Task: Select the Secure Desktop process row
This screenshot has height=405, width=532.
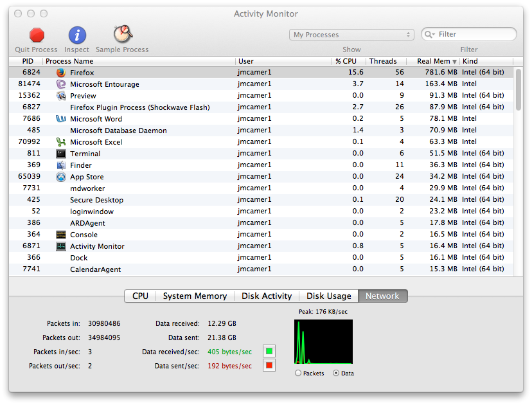Action: tap(262, 200)
